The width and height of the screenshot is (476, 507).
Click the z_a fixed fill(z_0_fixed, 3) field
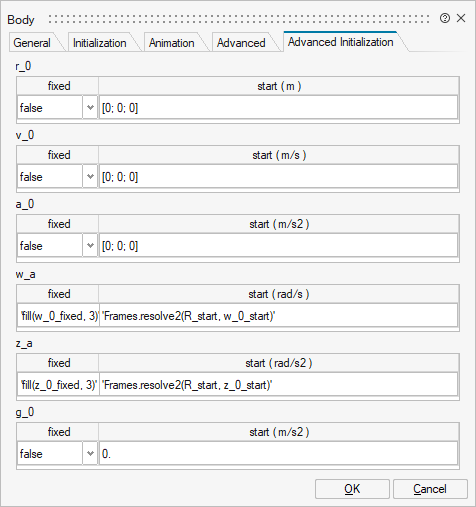click(58, 385)
